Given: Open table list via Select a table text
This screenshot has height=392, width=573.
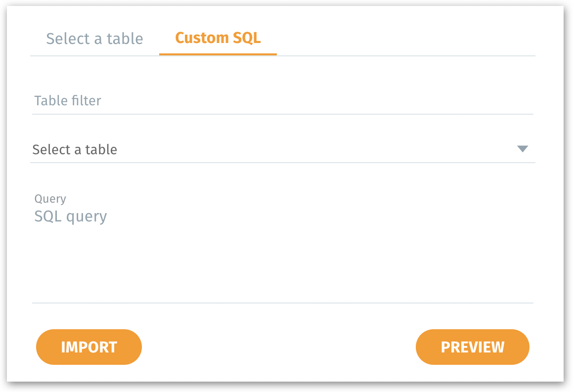Looking at the screenshot, I should click(75, 149).
